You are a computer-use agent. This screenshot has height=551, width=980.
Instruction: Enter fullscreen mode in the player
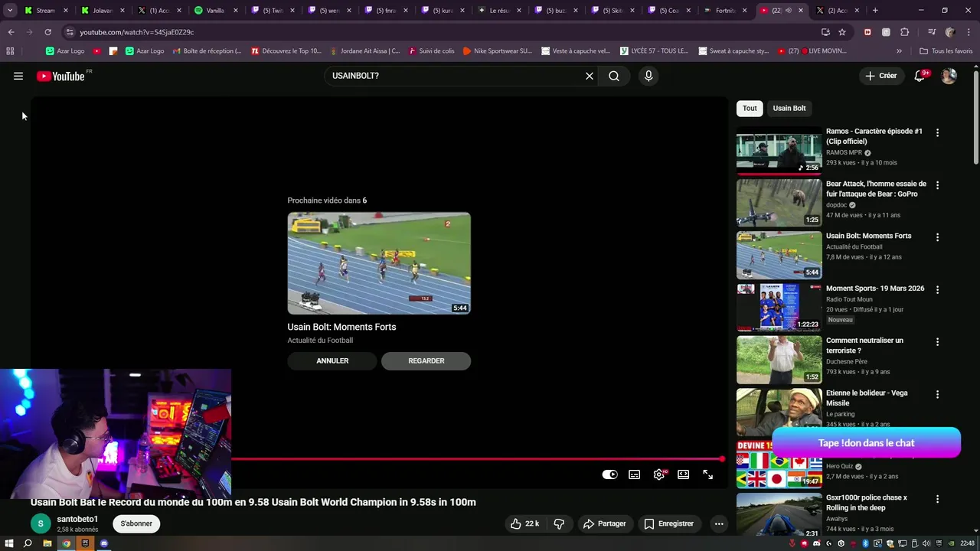[x=707, y=474]
